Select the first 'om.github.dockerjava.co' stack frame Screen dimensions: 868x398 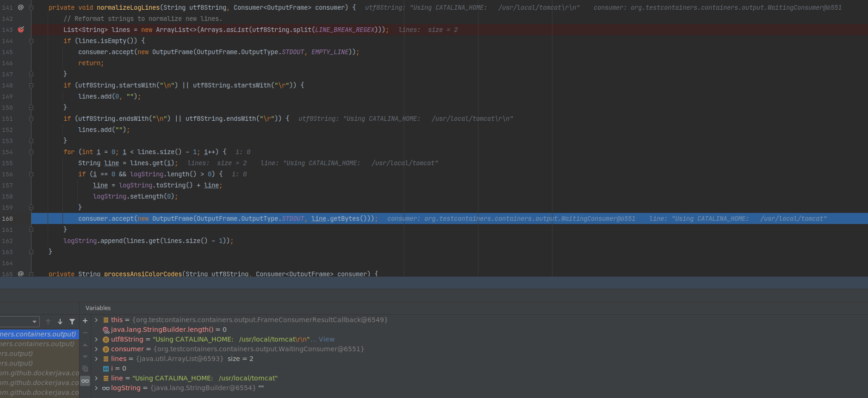[39, 373]
